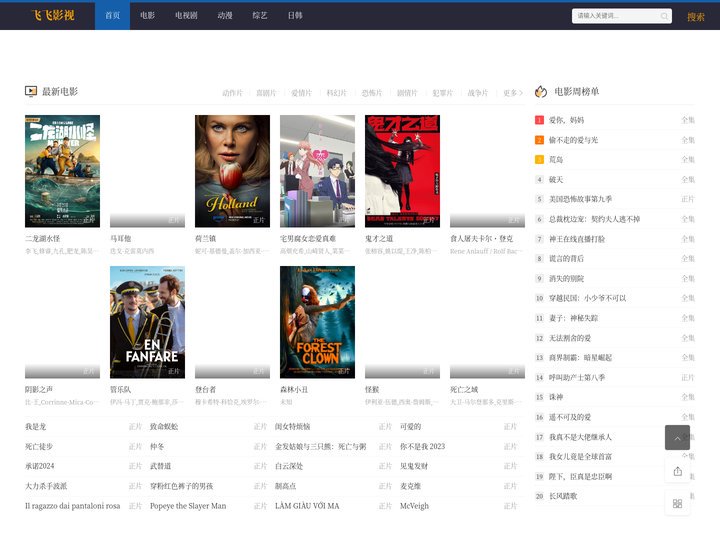Click the 飞飞影视 site logo
The height and width of the screenshot is (540, 720).
[x=53, y=16]
